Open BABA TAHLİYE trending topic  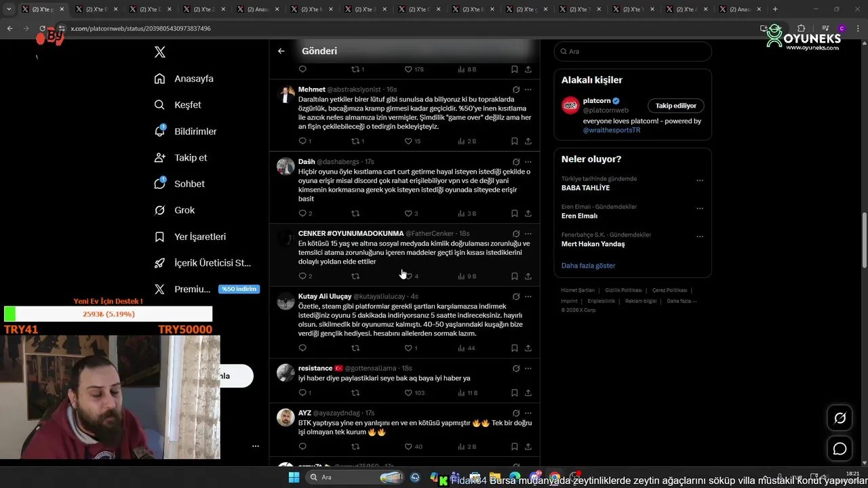pos(585,188)
